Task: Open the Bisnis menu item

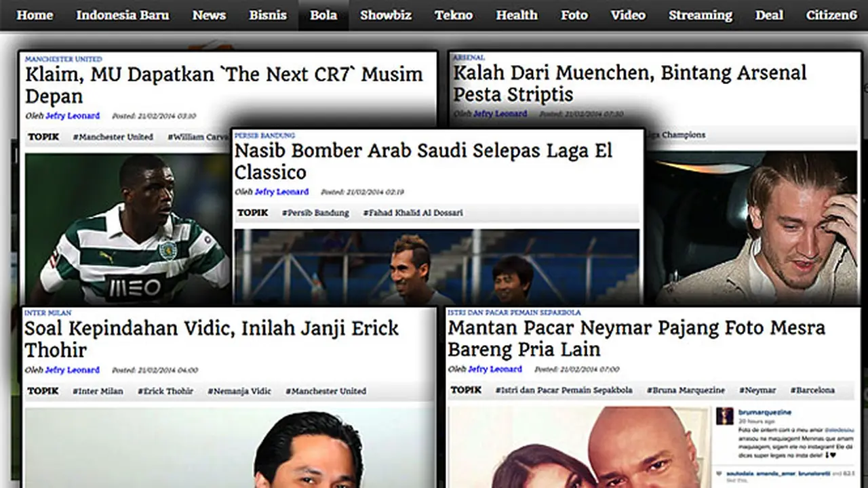Action: (x=268, y=15)
